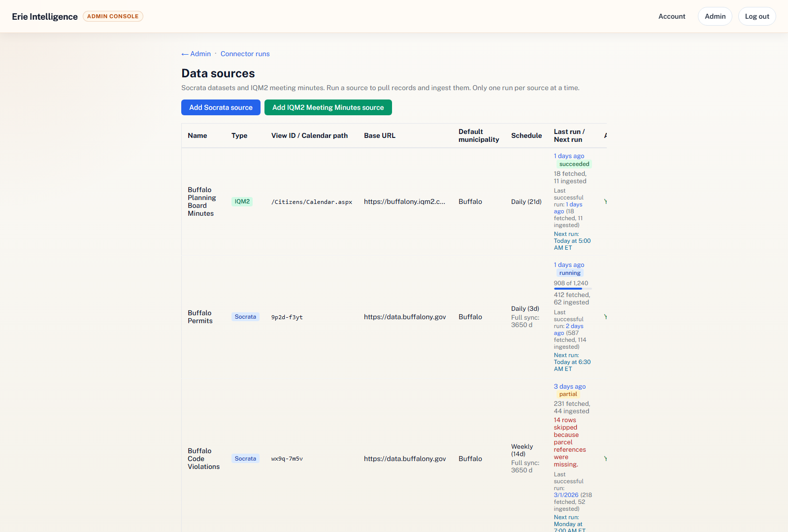
Task: Click the Name column header to sort
Action: (197, 135)
